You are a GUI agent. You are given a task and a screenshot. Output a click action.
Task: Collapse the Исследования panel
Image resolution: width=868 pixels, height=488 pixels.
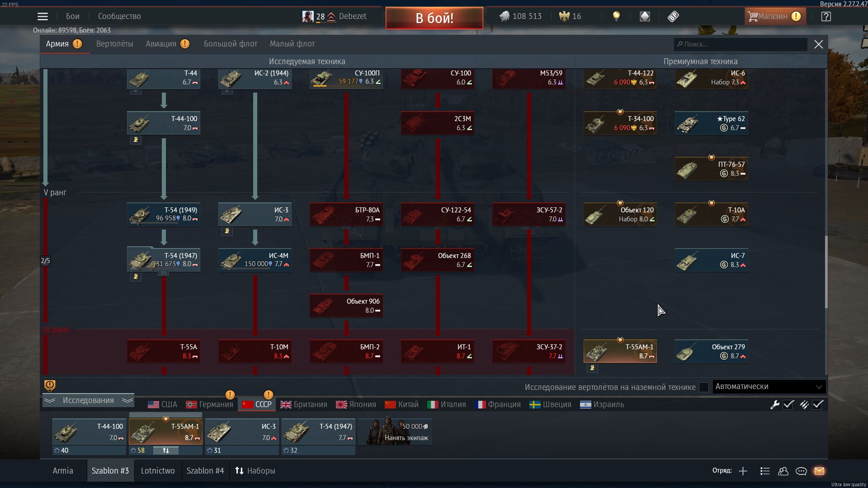[88, 400]
